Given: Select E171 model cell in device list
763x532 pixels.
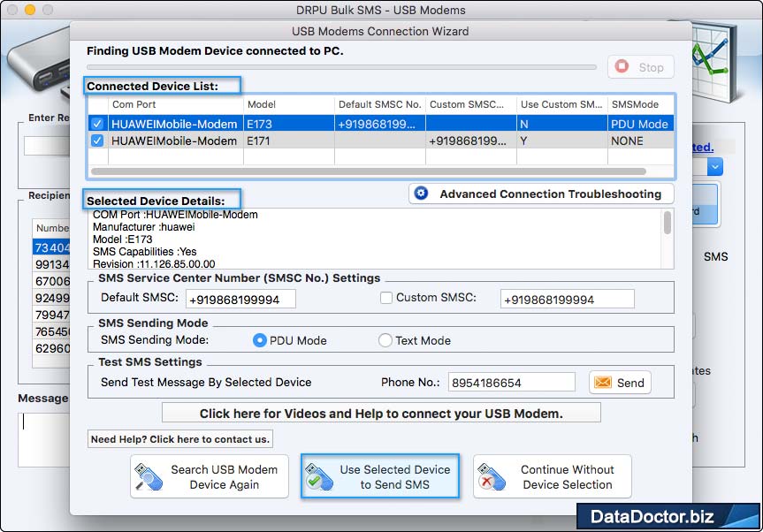Looking at the screenshot, I should (289, 141).
